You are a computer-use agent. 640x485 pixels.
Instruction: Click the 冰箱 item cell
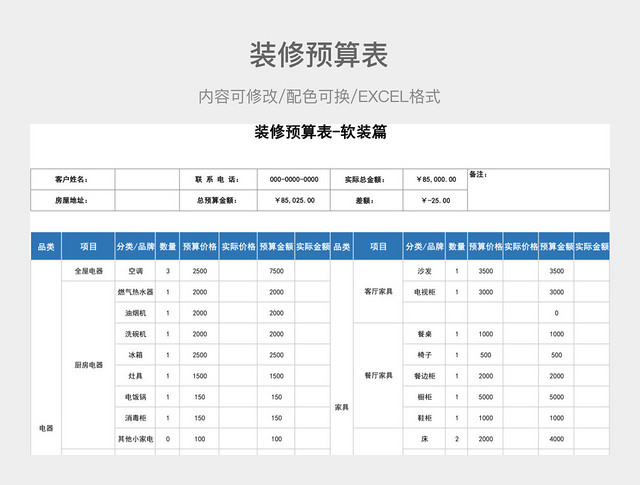(136, 355)
